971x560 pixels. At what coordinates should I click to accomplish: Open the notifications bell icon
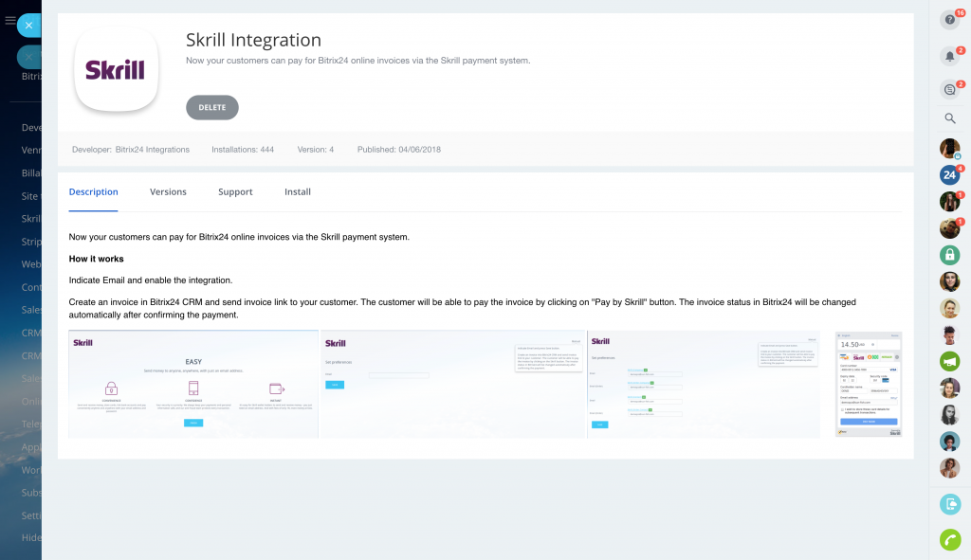949,56
